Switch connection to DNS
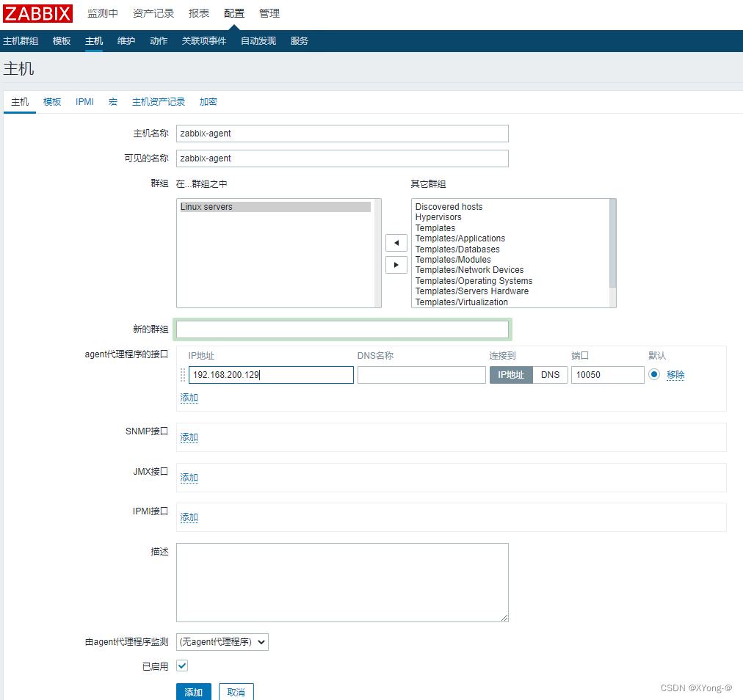This screenshot has height=700, width=743. pos(550,375)
